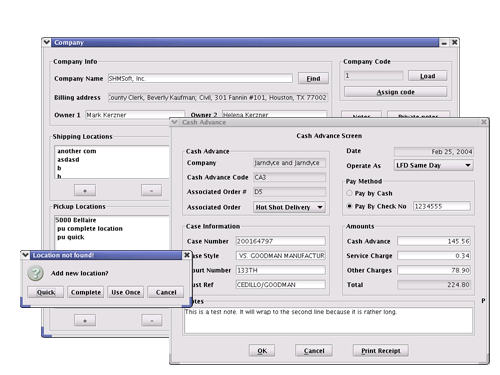
Task: Click the Owner 1 field Mark Kerzner
Action: point(135,114)
